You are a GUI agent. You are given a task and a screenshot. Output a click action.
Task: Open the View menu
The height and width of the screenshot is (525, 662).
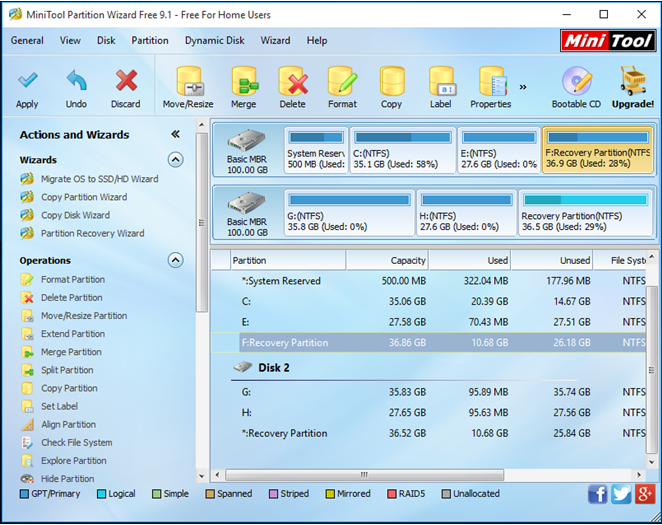pyautogui.click(x=70, y=41)
